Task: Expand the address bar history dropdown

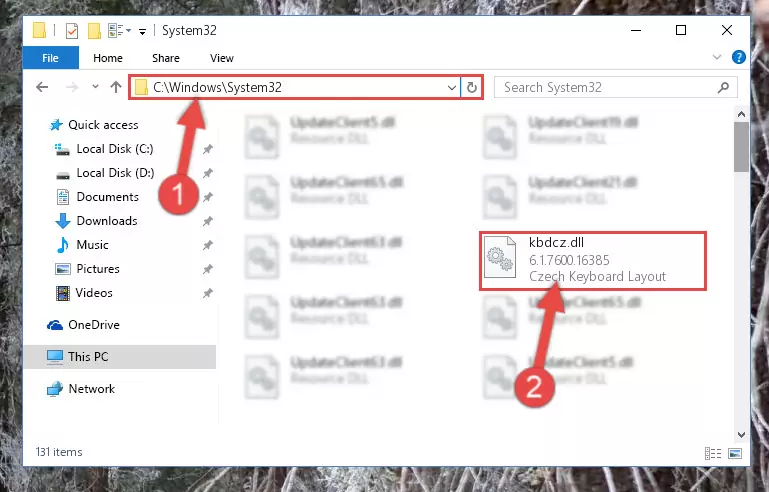Action: [452, 87]
